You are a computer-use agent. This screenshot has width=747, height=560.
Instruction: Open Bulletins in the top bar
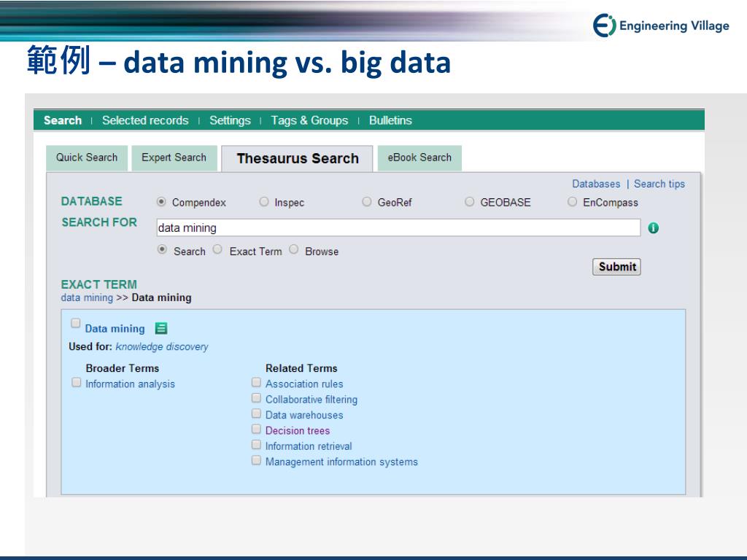click(391, 120)
